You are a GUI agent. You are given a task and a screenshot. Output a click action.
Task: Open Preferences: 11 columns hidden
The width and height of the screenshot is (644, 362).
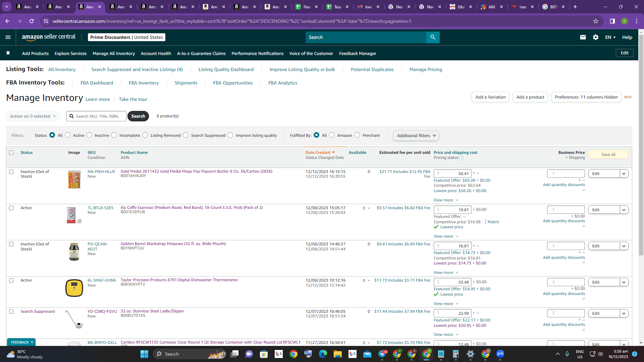click(x=586, y=97)
